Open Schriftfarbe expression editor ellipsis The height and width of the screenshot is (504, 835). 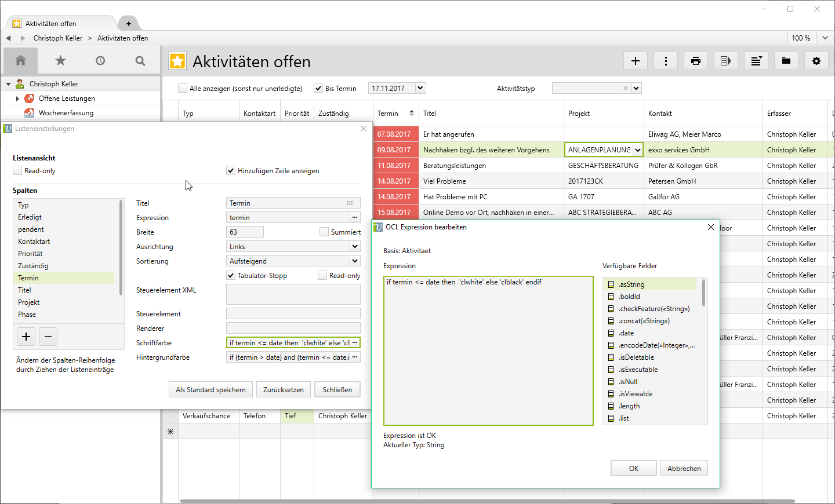tap(355, 343)
